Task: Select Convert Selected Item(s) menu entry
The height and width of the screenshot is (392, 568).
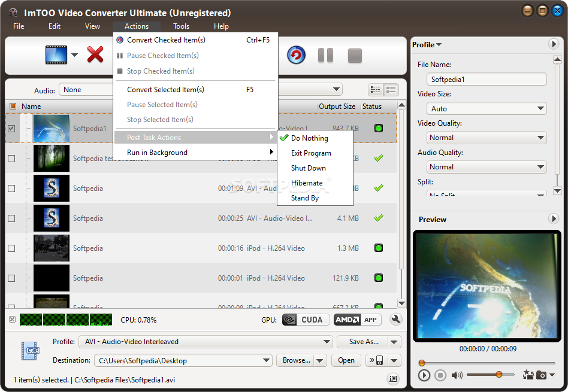Action: click(x=195, y=89)
